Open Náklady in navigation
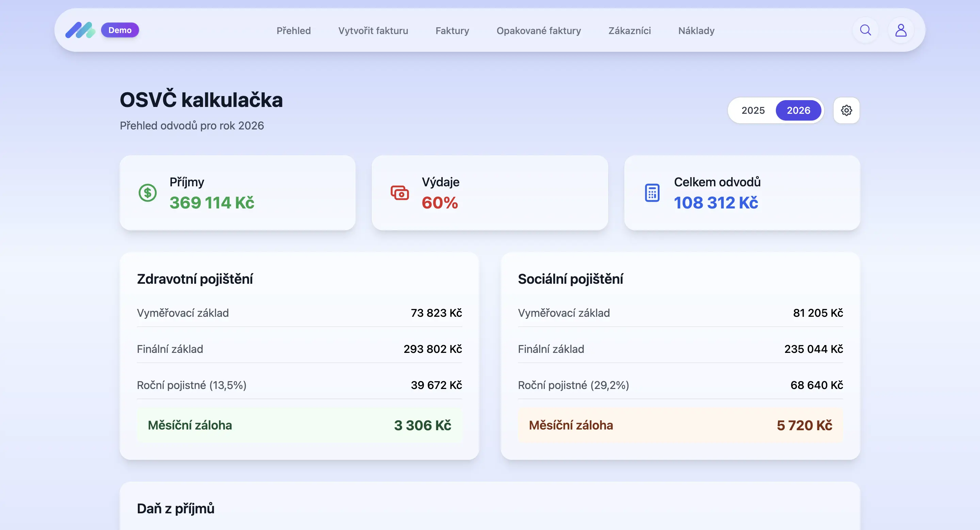 696,30
